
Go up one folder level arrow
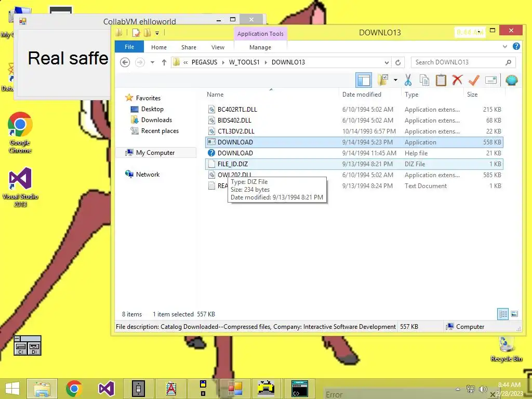164,62
